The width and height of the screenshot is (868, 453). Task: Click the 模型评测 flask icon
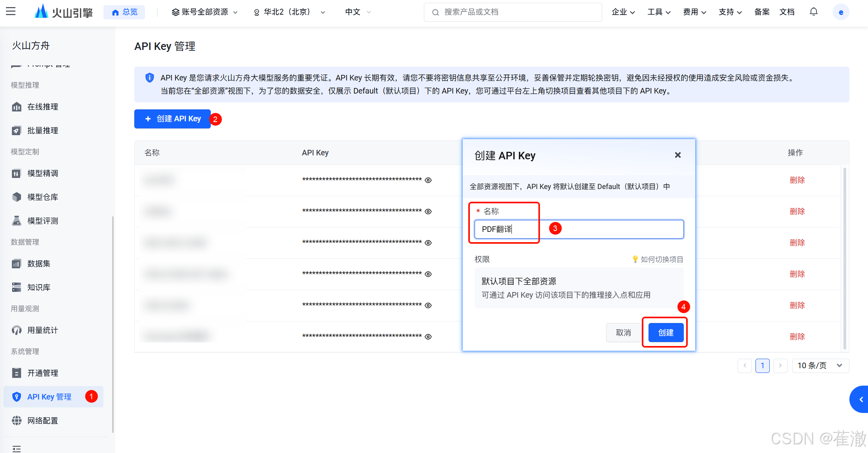17,221
